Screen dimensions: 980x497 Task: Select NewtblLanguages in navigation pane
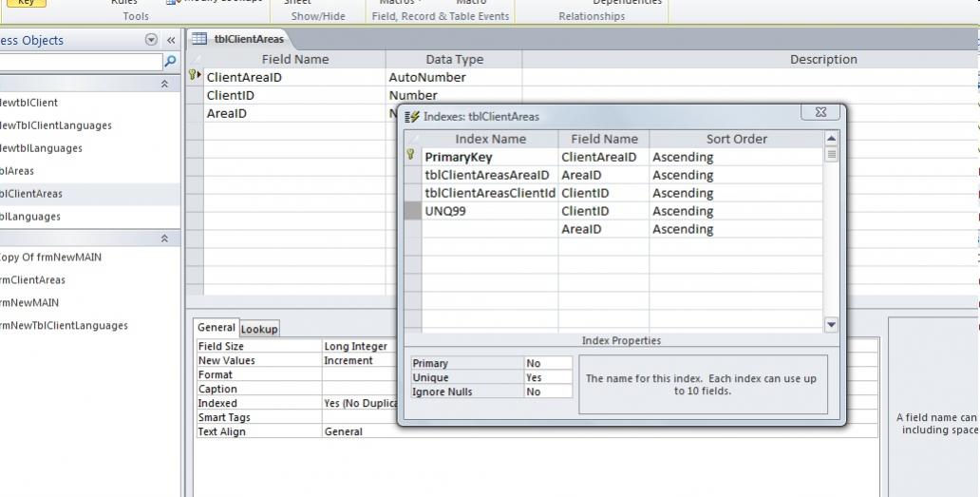point(41,148)
